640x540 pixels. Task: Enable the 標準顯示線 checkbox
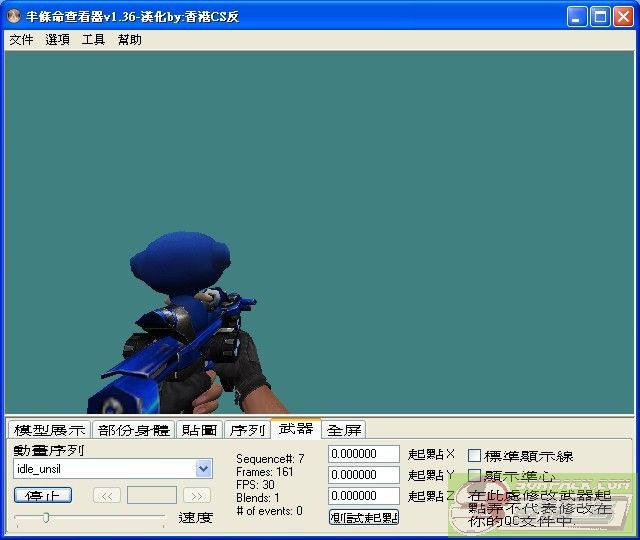click(x=475, y=456)
